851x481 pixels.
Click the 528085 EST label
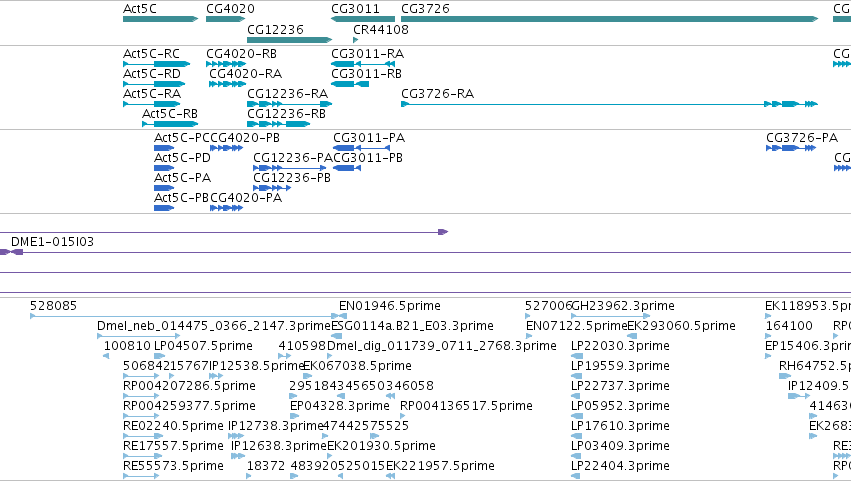tap(54, 306)
